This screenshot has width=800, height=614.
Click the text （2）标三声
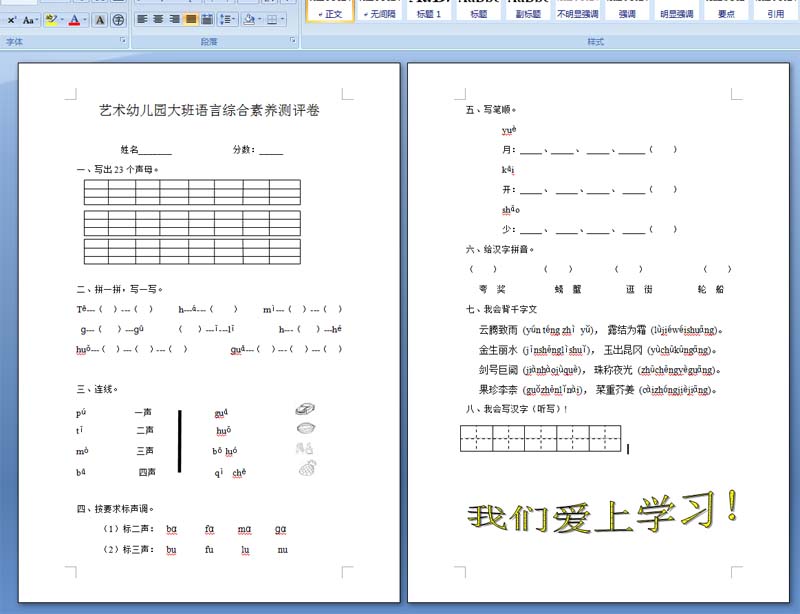pyautogui.click(x=128, y=550)
